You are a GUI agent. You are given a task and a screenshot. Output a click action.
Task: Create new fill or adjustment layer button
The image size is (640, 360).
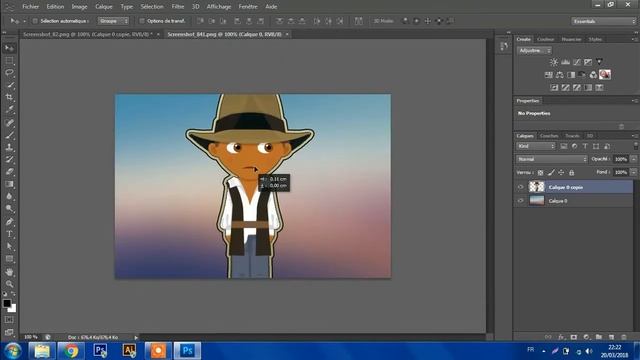click(586, 337)
